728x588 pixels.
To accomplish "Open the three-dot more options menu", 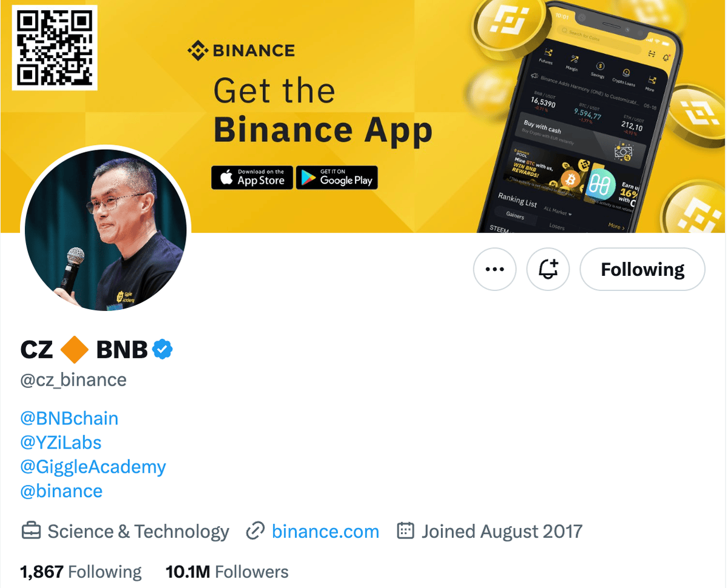I will click(x=494, y=269).
